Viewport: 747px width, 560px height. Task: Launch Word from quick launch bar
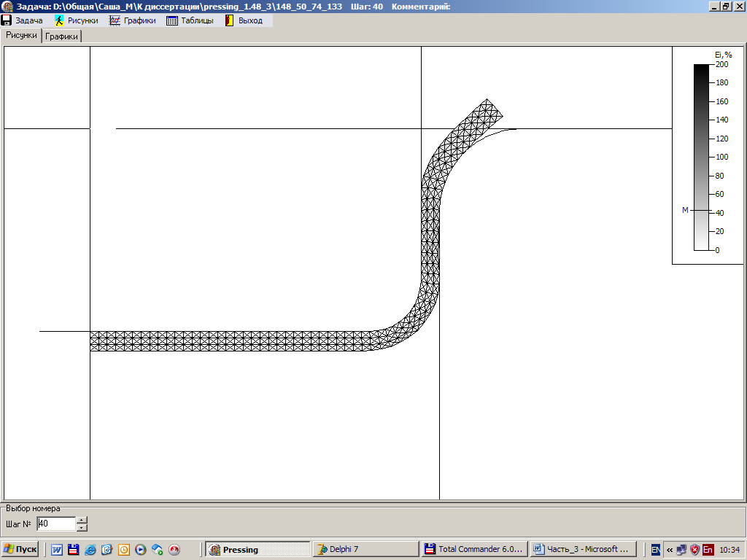pyautogui.click(x=57, y=550)
